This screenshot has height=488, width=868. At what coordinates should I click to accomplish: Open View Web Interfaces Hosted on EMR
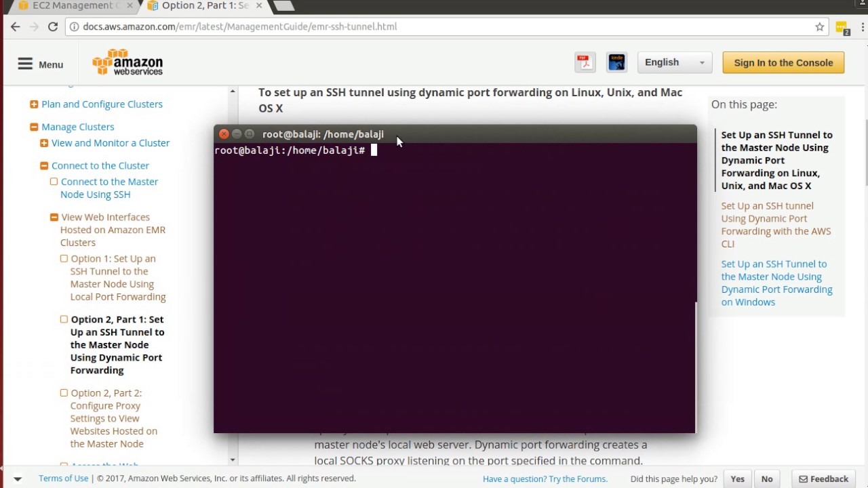coord(113,230)
